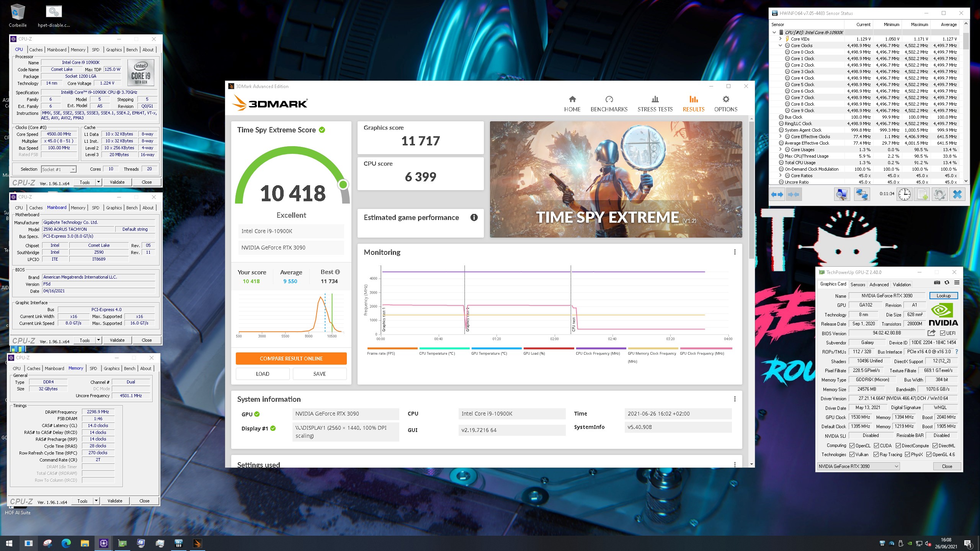Toggle the CUDA checkbox in GPU-Z
This screenshot has height=551, width=980.
click(876, 446)
